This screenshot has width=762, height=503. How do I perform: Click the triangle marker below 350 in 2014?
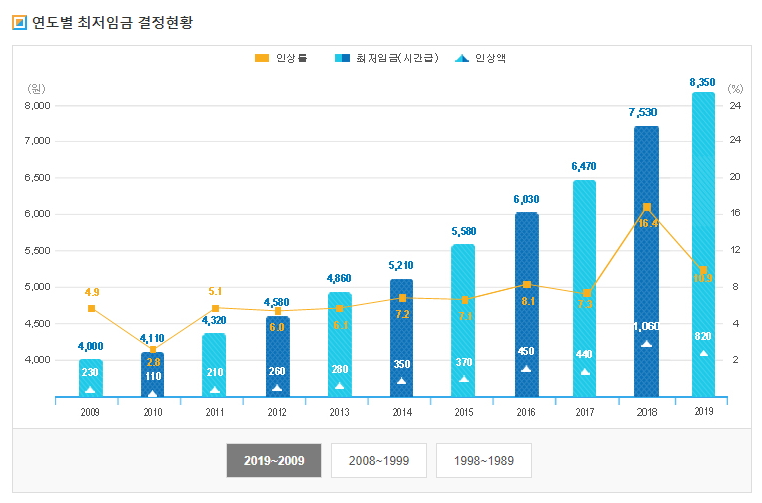tap(401, 381)
